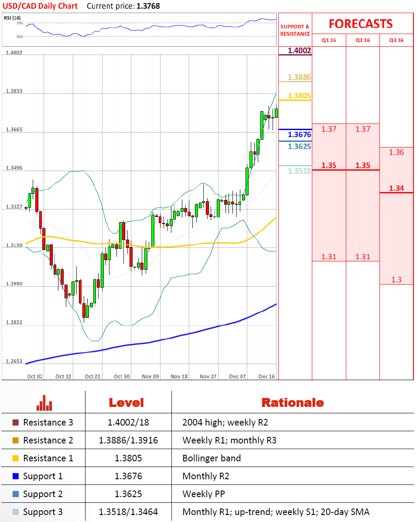Viewport: 420px width, 522px height.
Task: Select the Q3 16 column header
Action: point(396,40)
